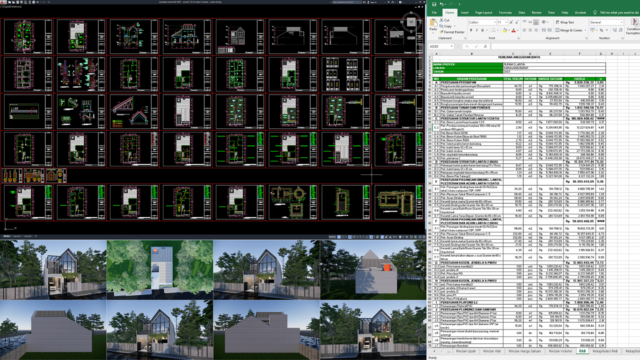Click the Borders icon in the Font group
This screenshot has width=640, height=360.
click(x=493, y=30)
